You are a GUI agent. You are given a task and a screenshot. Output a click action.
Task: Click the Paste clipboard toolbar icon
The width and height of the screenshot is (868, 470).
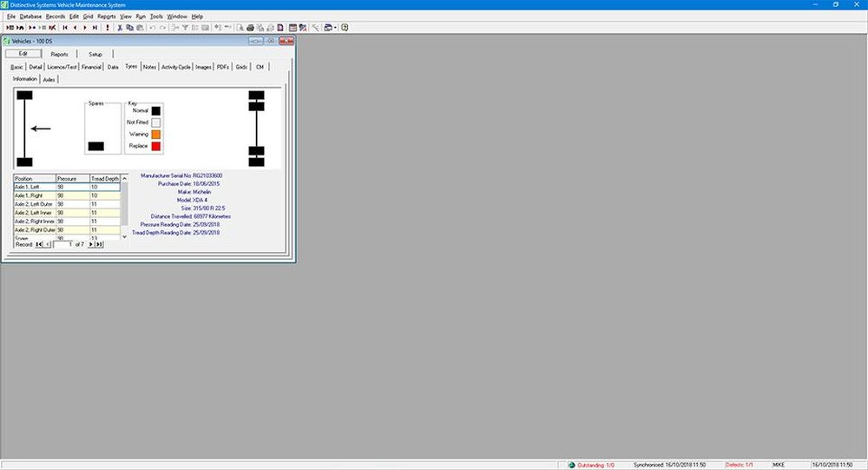coord(140,27)
